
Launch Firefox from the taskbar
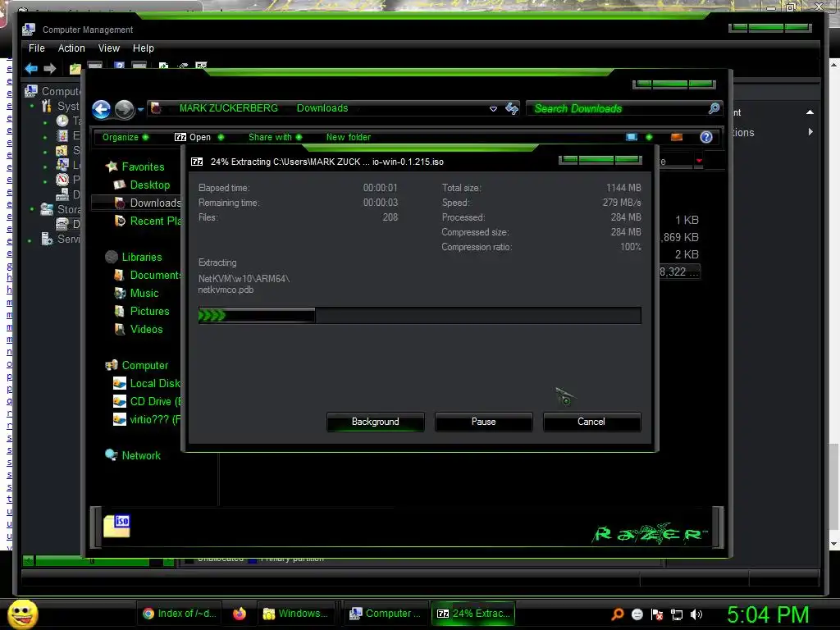pyautogui.click(x=239, y=614)
